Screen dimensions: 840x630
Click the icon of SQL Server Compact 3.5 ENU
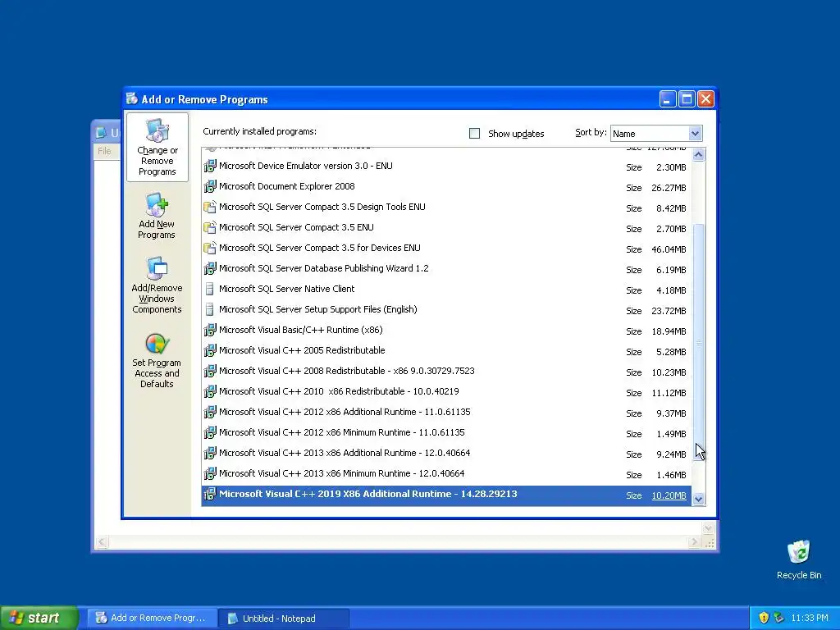210,228
